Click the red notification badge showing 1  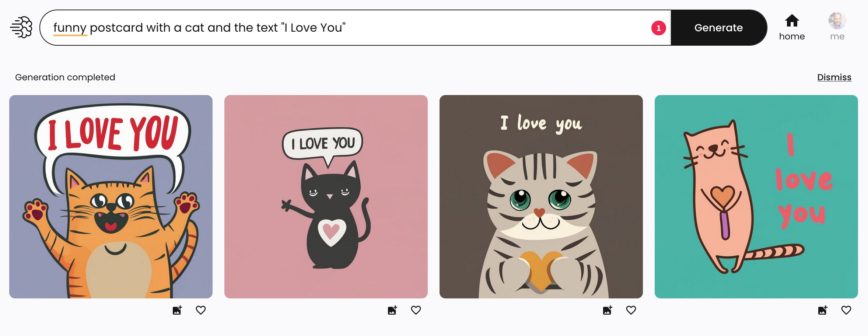point(658,28)
